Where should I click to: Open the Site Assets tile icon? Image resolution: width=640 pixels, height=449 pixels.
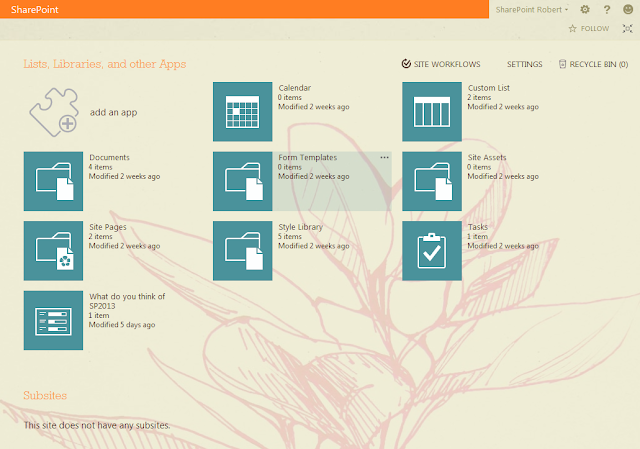pyautogui.click(x=432, y=181)
